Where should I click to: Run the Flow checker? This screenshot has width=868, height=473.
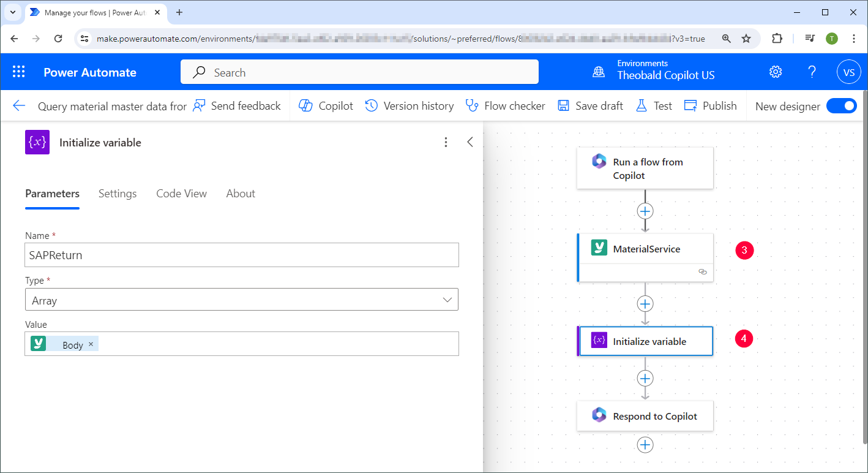(x=505, y=106)
